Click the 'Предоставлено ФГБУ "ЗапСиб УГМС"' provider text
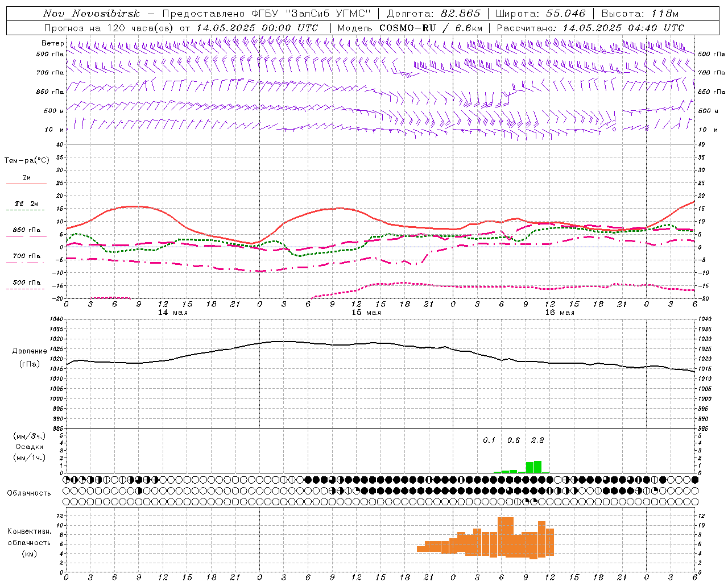This screenshot has width=728, height=582. tap(266, 14)
